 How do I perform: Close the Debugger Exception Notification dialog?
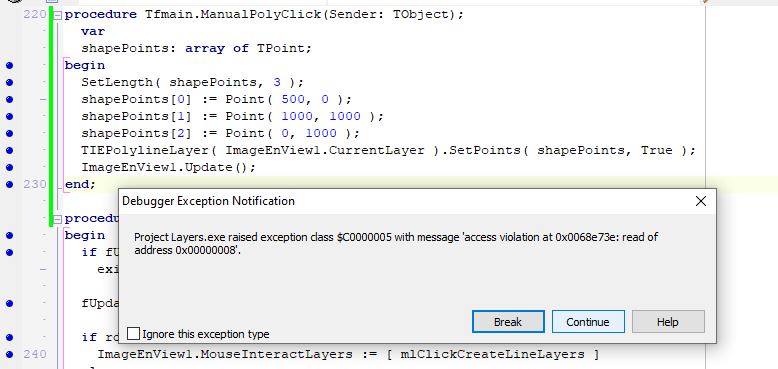701,201
